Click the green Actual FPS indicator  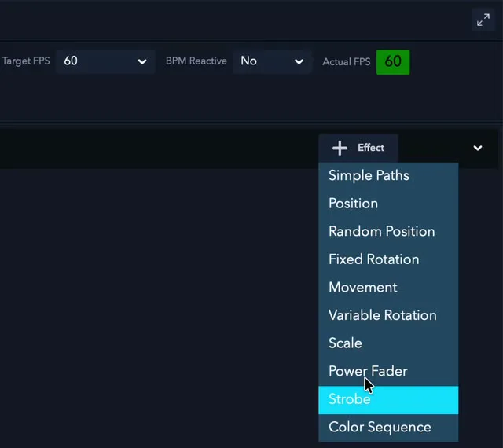coord(393,62)
